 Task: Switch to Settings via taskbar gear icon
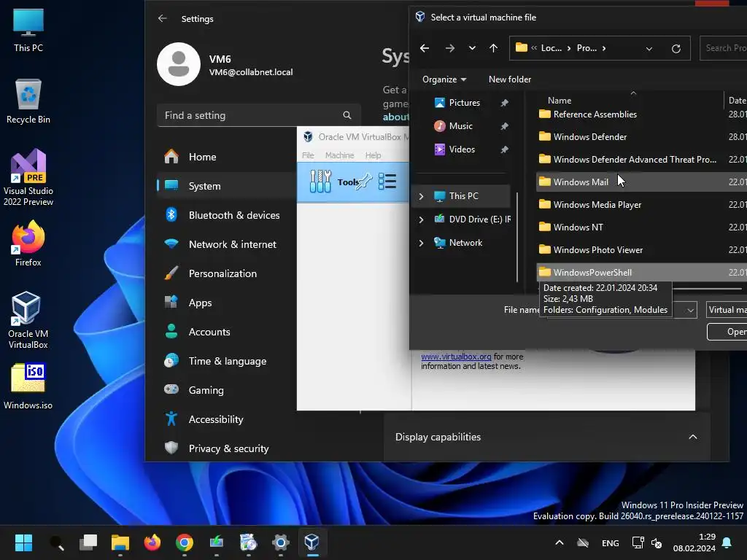click(281, 542)
